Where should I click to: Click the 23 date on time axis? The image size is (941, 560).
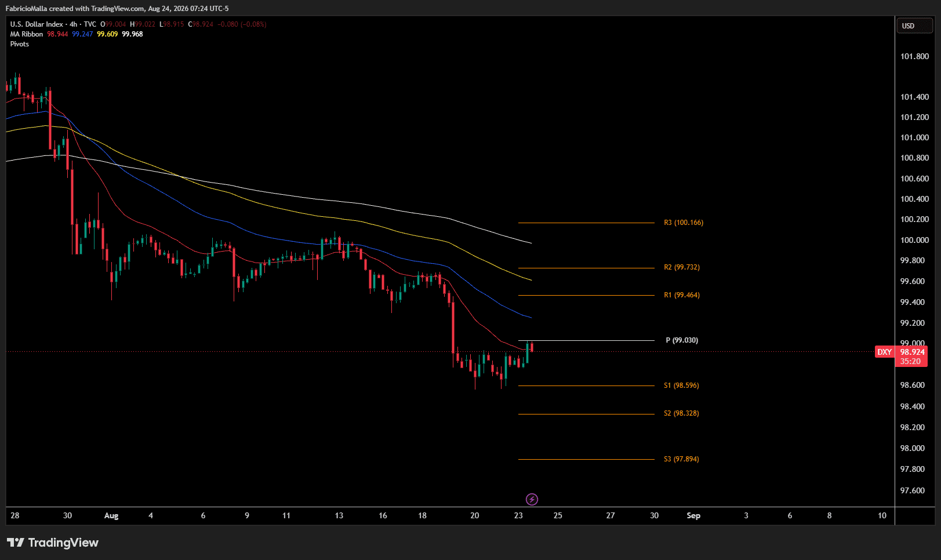(518, 515)
